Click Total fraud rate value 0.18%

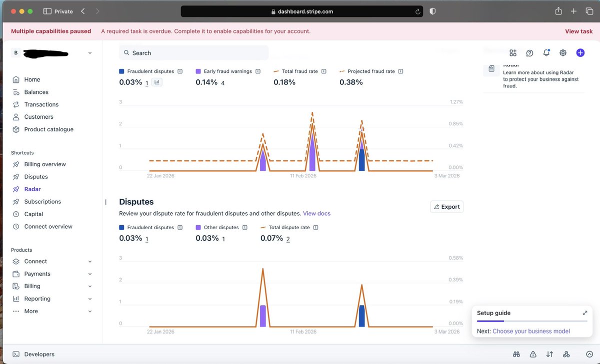tap(284, 82)
